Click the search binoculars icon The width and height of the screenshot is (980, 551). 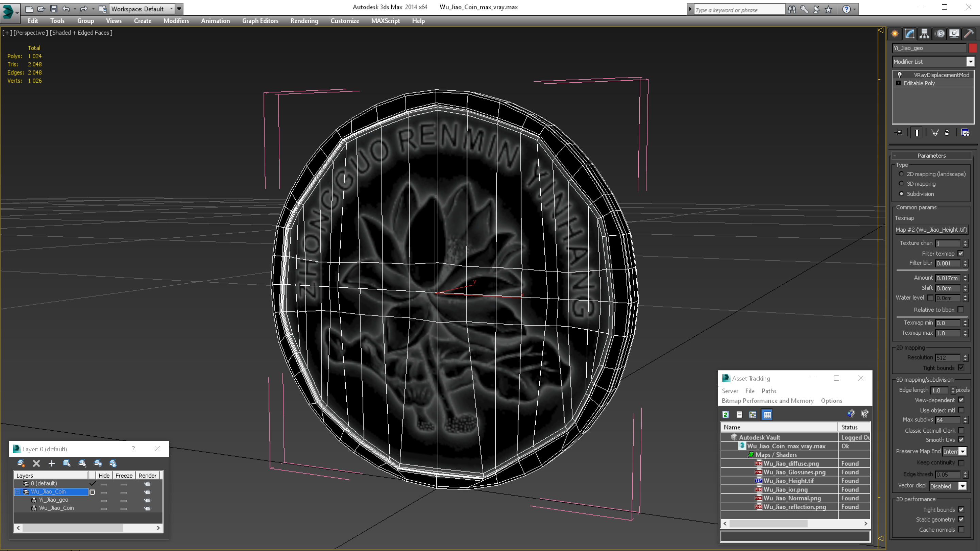[x=792, y=10]
